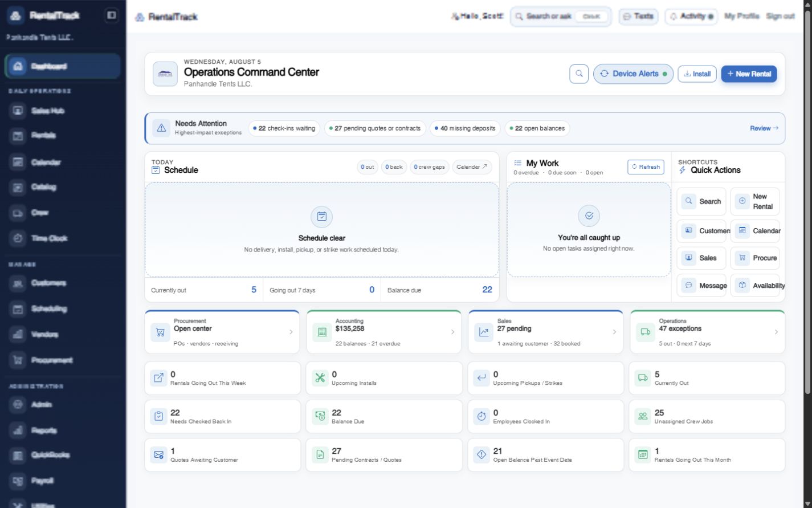
Task: Click the Schedule clear calendar icon
Action: [x=321, y=217]
